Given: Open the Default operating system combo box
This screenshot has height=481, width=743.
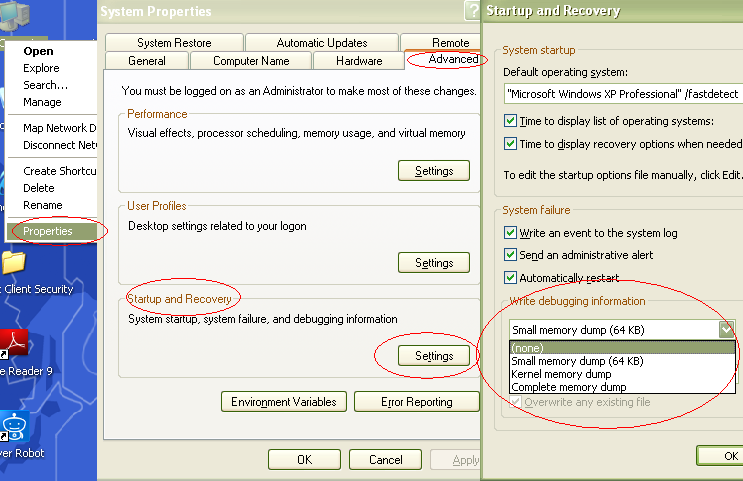Looking at the screenshot, I should 623,94.
